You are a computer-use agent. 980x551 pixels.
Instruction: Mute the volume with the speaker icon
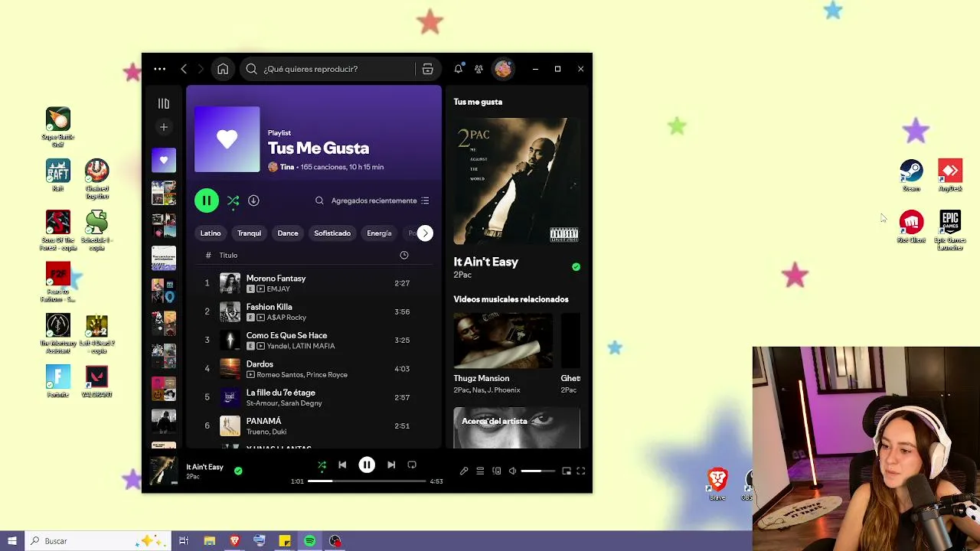(513, 471)
